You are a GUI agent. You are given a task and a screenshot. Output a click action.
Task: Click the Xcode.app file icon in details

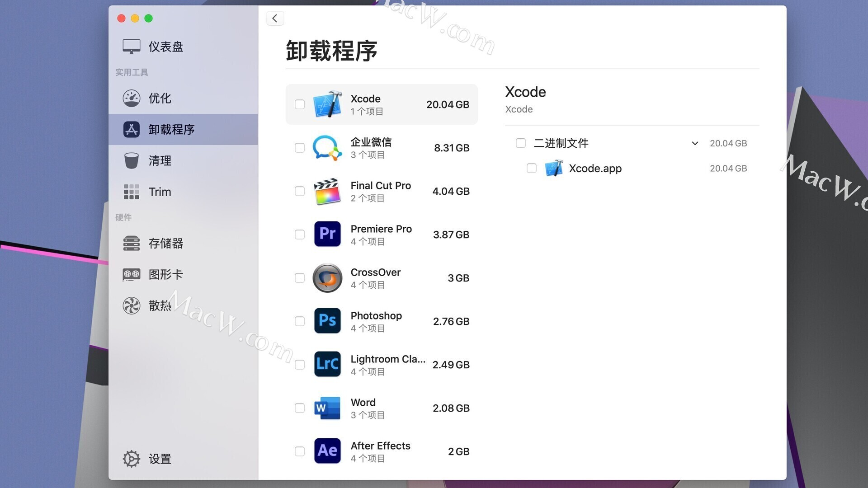[554, 169]
